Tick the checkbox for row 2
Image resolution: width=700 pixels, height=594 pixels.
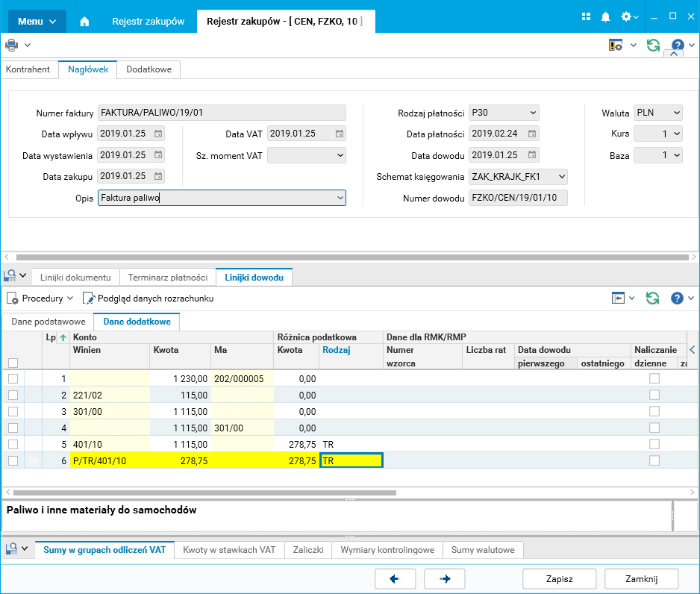coord(13,395)
